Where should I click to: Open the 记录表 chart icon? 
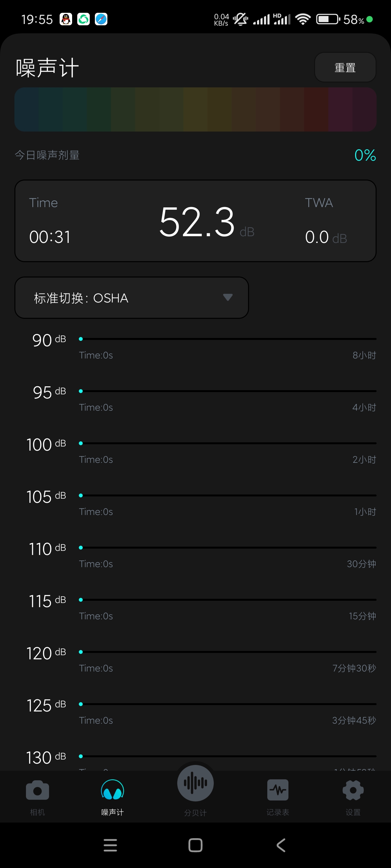278,790
